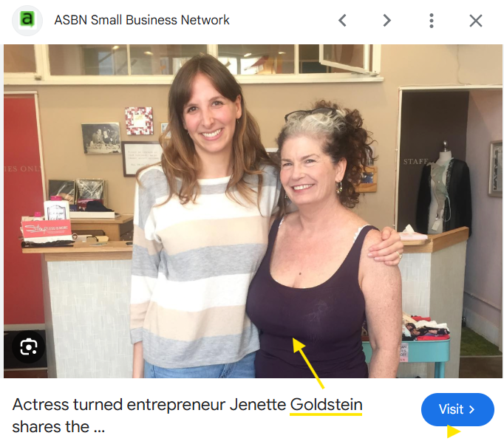Screen dimensions: 504x444
Task: Click the black-and-white framed photo on the wall
Action: (101, 138)
